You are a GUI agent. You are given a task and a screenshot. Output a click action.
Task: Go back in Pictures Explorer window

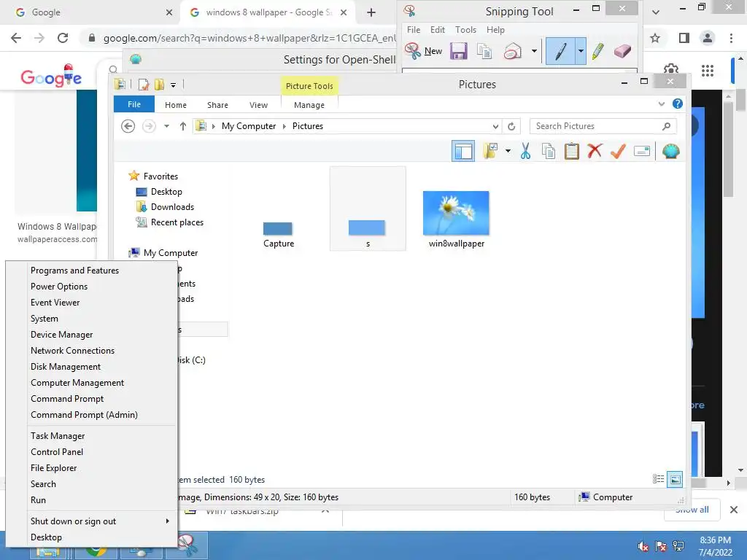tap(128, 126)
